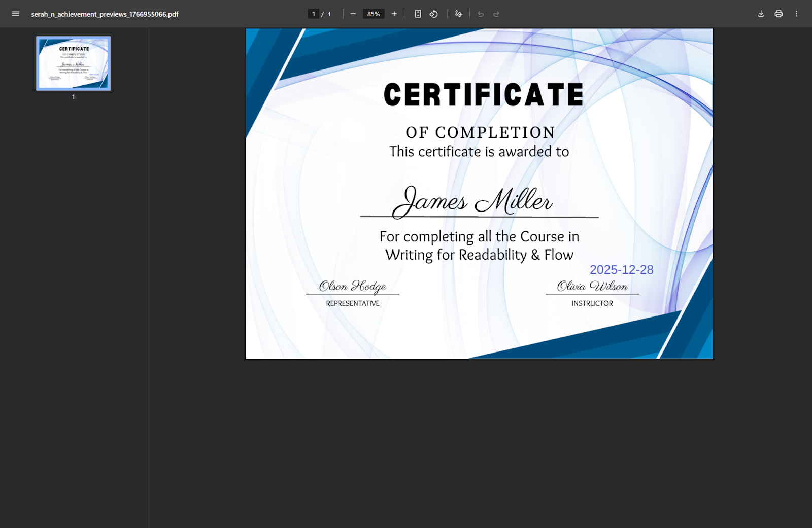Click the 85% zoom level field

pos(374,14)
